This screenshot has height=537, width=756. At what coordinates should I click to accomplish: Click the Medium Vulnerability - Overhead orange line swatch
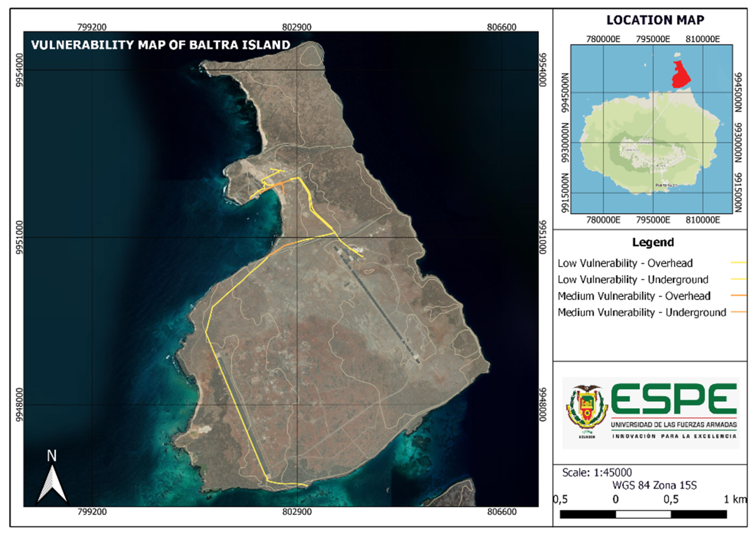coord(739,295)
